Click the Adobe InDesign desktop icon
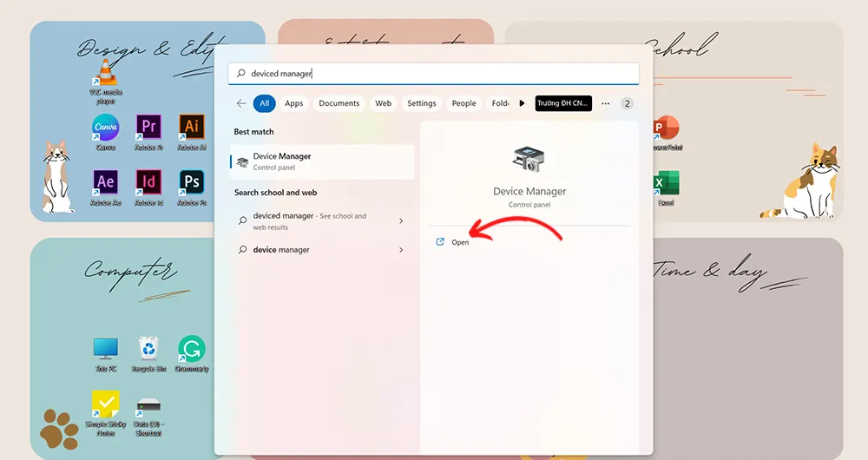The image size is (868, 460). 148,182
